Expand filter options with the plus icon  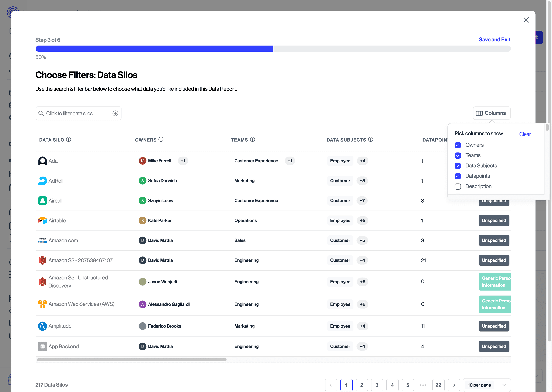(x=115, y=113)
